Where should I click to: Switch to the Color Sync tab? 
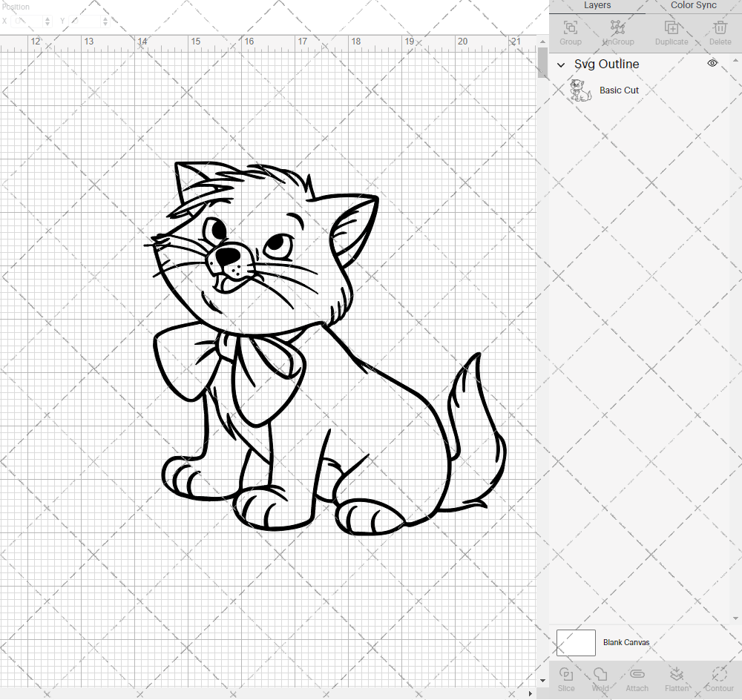693,5
